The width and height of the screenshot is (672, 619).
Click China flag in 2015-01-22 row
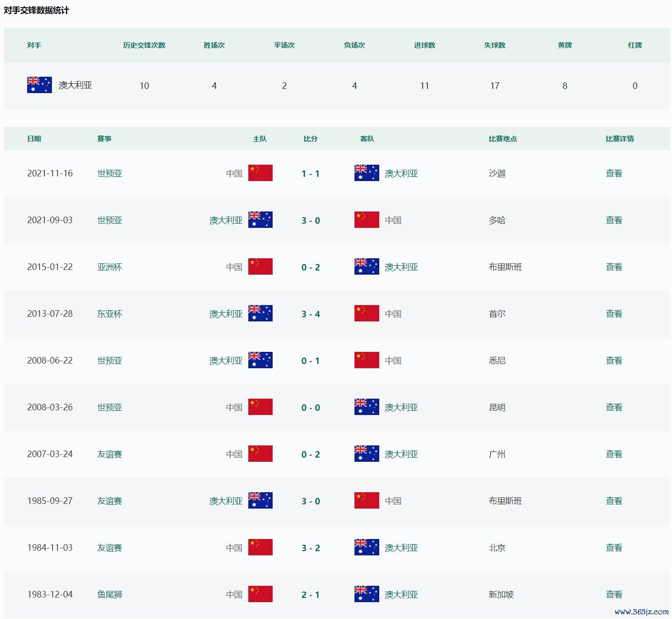[x=260, y=267]
